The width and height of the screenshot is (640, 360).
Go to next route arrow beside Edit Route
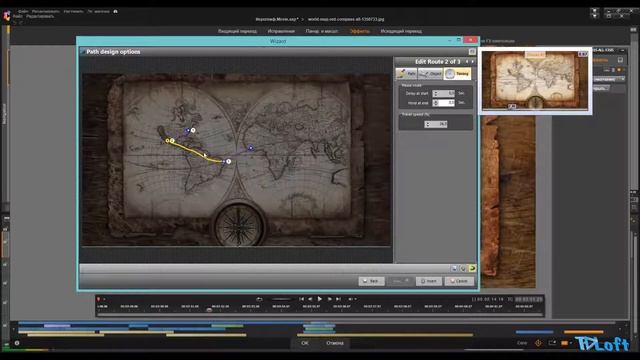pos(473,62)
